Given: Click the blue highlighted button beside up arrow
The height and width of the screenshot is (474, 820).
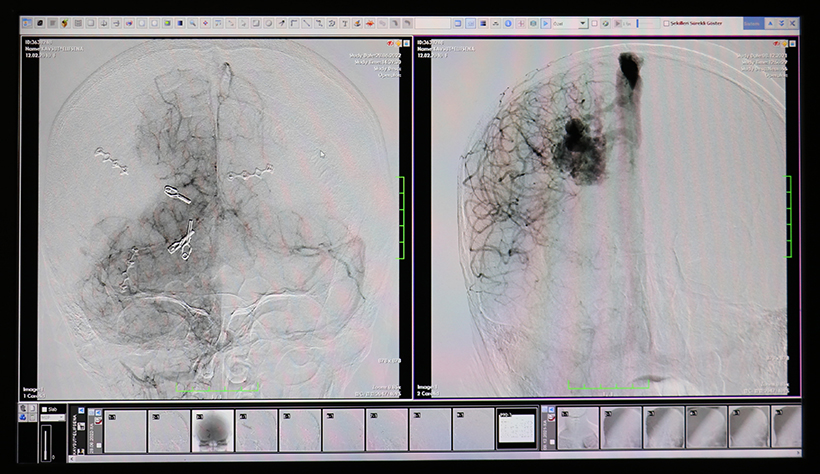Looking at the screenshot, I should [753, 24].
